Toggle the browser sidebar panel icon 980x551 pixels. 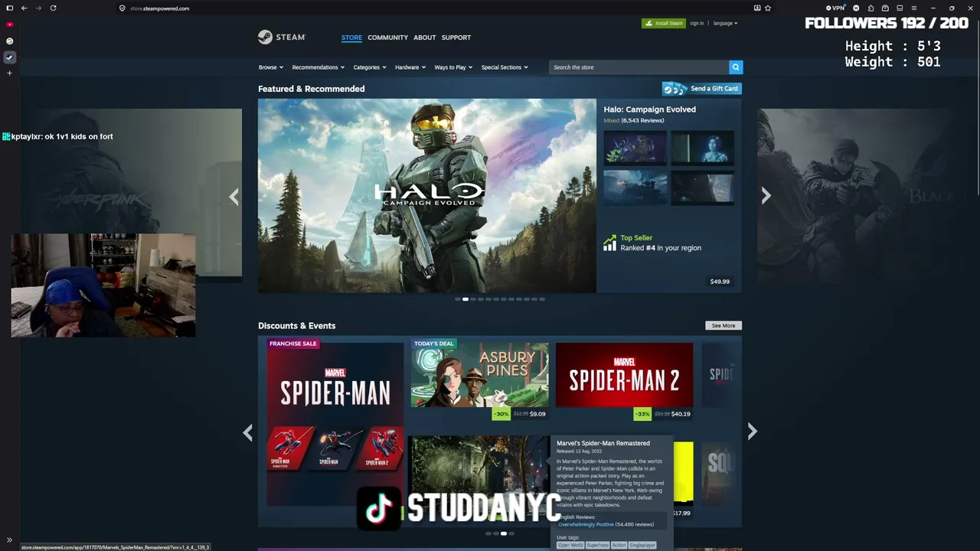pos(9,8)
